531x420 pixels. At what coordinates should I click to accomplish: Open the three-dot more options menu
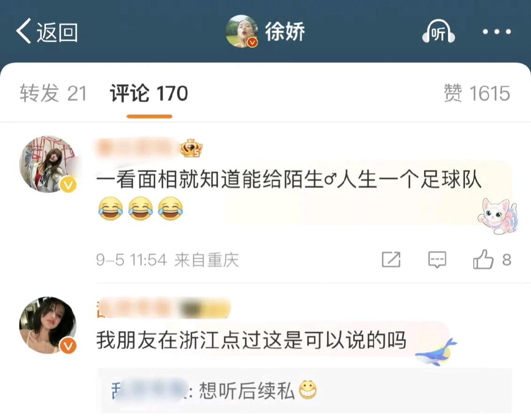tap(496, 32)
